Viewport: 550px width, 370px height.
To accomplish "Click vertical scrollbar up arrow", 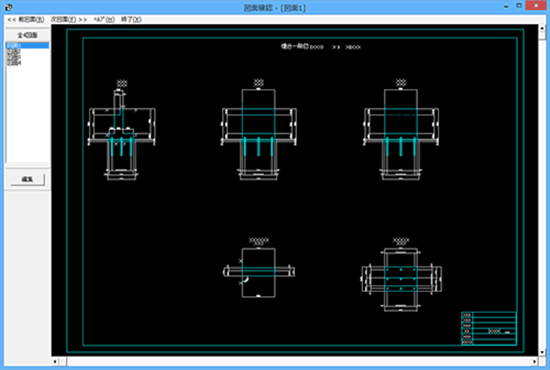I will [x=542, y=28].
